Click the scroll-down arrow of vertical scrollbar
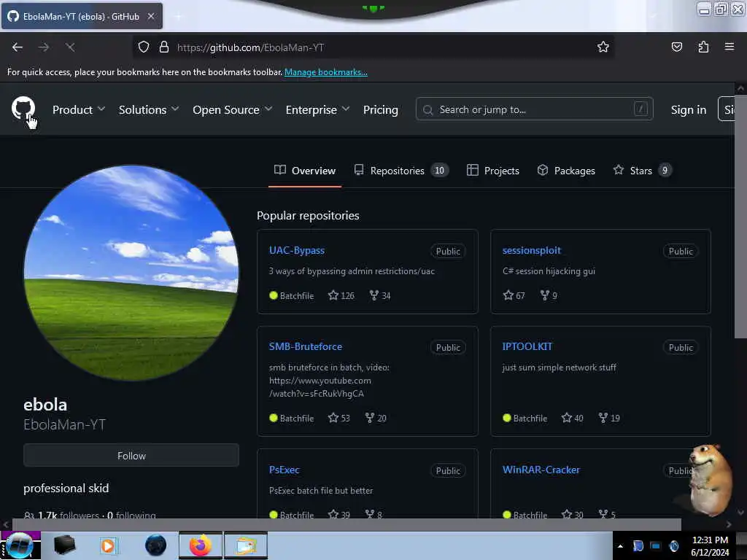The height and width of the screenshot is (560, 747). point(740,513)
